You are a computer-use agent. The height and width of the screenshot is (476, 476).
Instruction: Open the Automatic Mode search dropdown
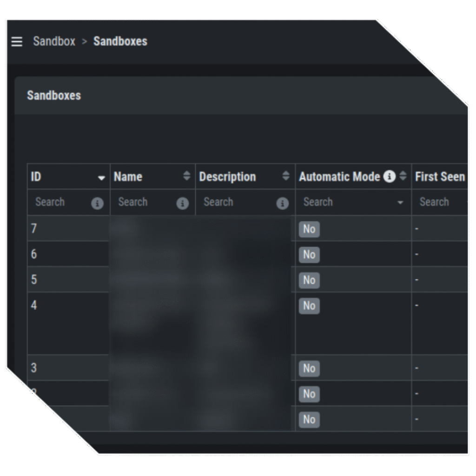(x=353, y=202)
